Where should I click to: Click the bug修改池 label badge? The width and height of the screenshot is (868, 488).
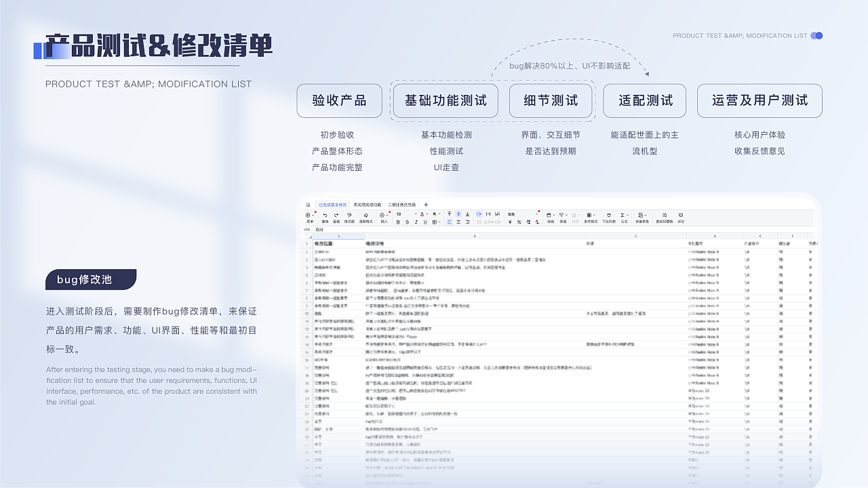91,279
